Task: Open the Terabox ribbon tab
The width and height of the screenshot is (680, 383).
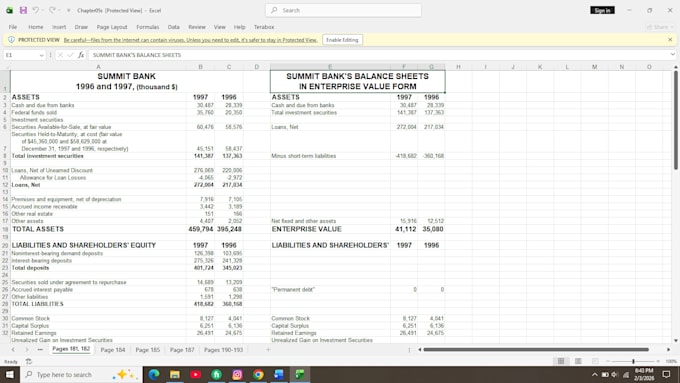Action: tap(264, 27)
